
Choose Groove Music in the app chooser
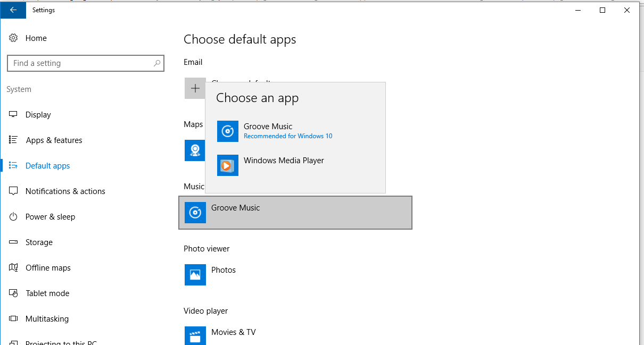tap(295, 131)
